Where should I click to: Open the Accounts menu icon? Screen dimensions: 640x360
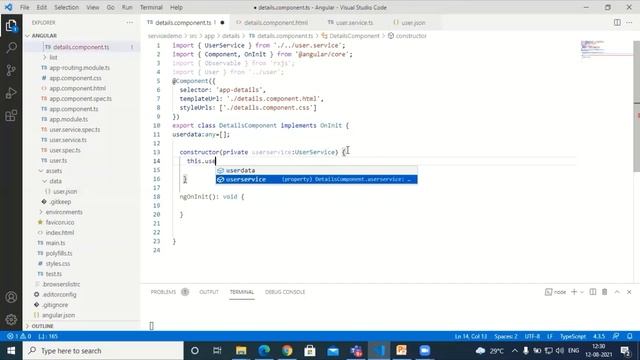(11, 297)
